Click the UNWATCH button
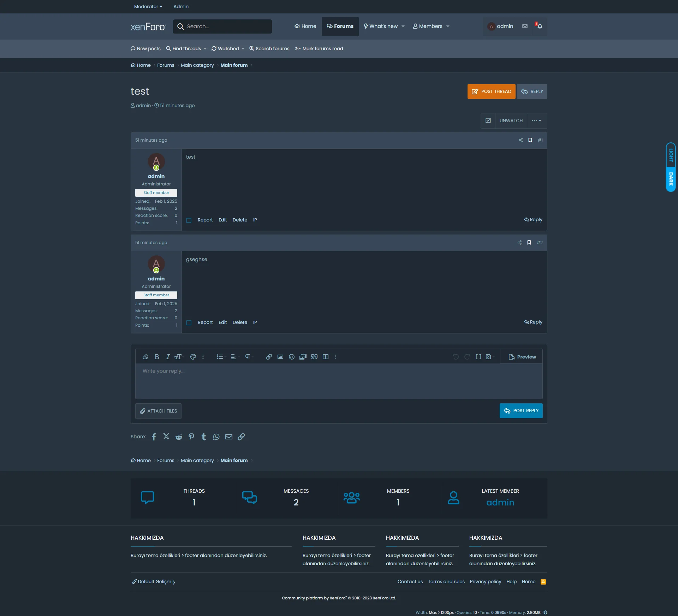The image size is (678, 616). click(x=511, y=121)
